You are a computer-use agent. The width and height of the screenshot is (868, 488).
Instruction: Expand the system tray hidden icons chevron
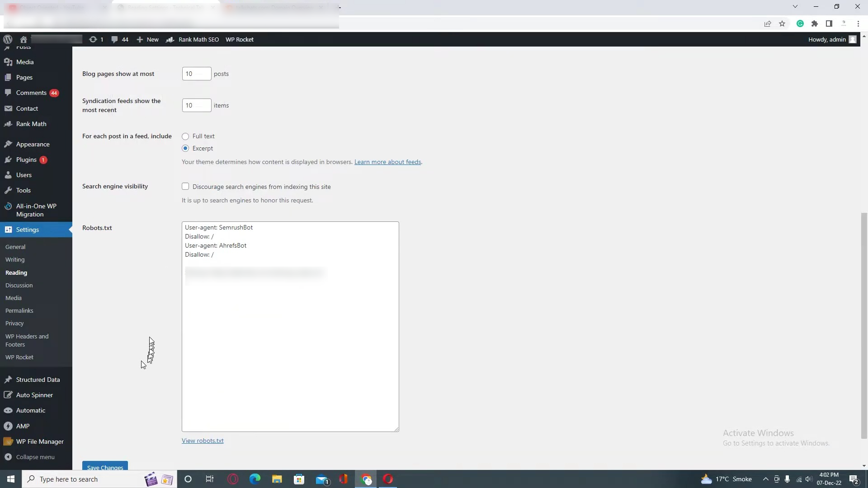(765, 479)
